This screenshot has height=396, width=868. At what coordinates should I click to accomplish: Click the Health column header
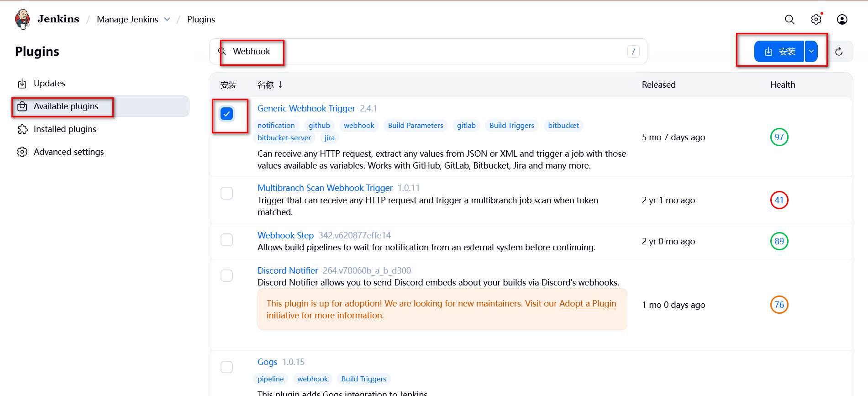783,84
